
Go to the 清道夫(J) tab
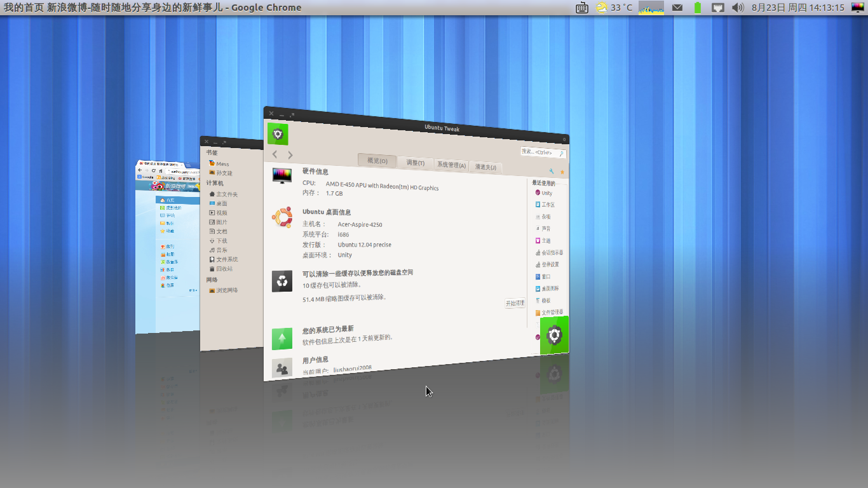(x=485, y=167)
